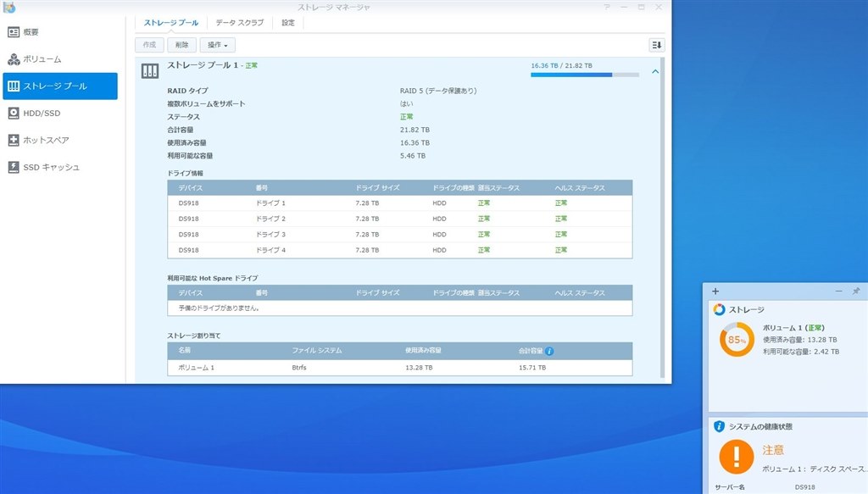Open the main menu icon at top left
868x494 pixels.
(8, 7)
